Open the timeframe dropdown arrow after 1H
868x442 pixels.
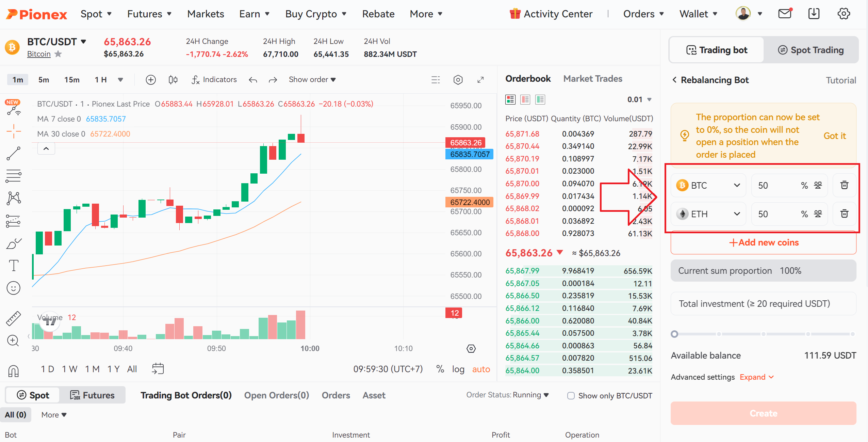click(x=120, y=80)
